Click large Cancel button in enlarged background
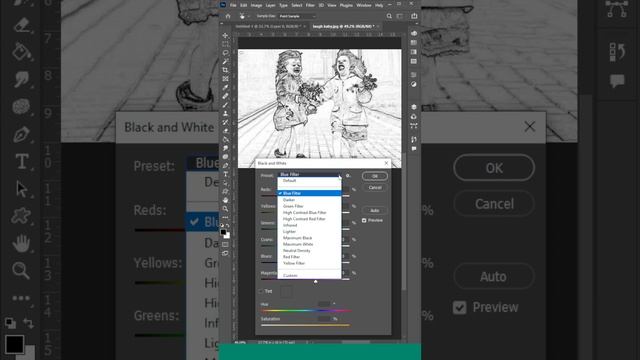The height and width of the screenshot is (360, 640). point(494,204)
